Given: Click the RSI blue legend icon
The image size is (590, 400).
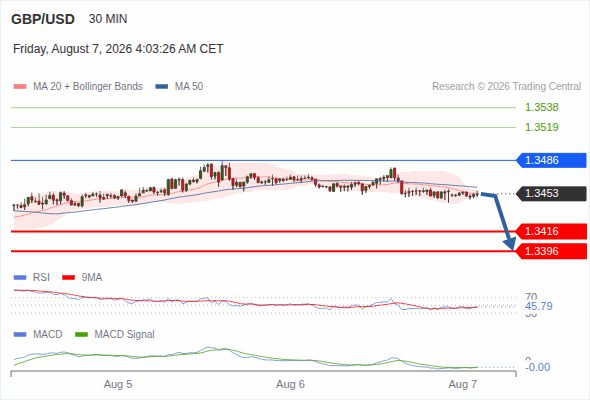Looking at the screenshot, I should [20, 278].
